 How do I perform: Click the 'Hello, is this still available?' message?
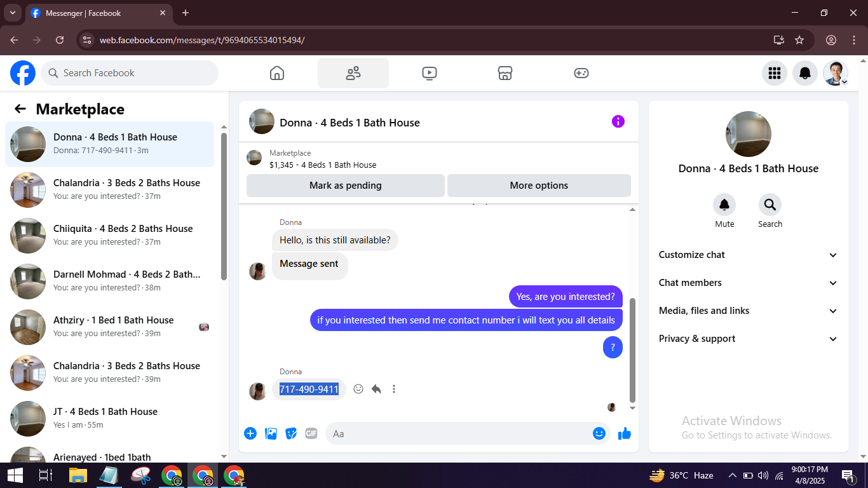[x=335, y=240]
